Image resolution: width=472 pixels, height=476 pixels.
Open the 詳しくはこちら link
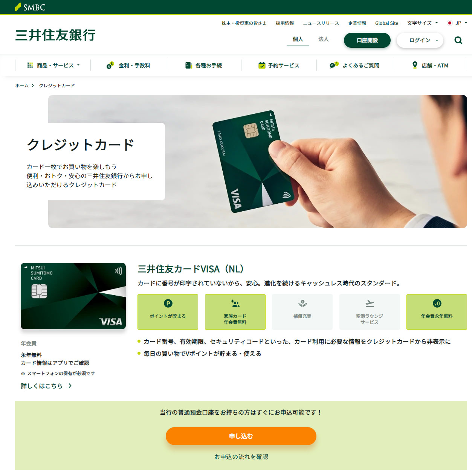(x=46, y=386)
